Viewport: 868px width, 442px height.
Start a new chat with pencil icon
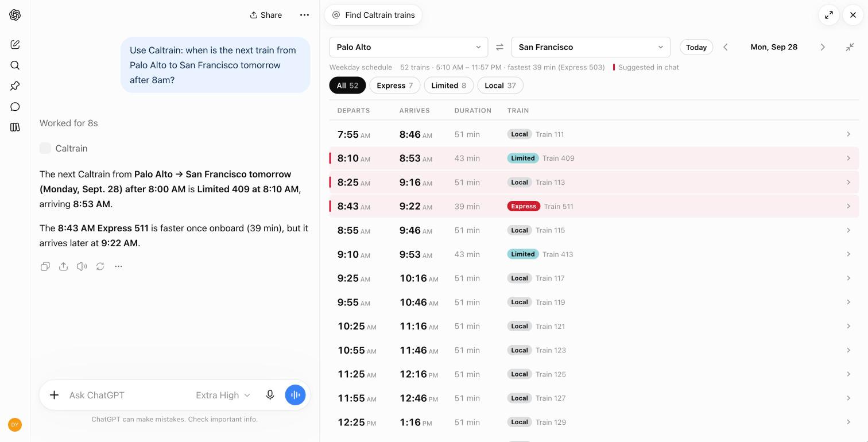point(15,45)
